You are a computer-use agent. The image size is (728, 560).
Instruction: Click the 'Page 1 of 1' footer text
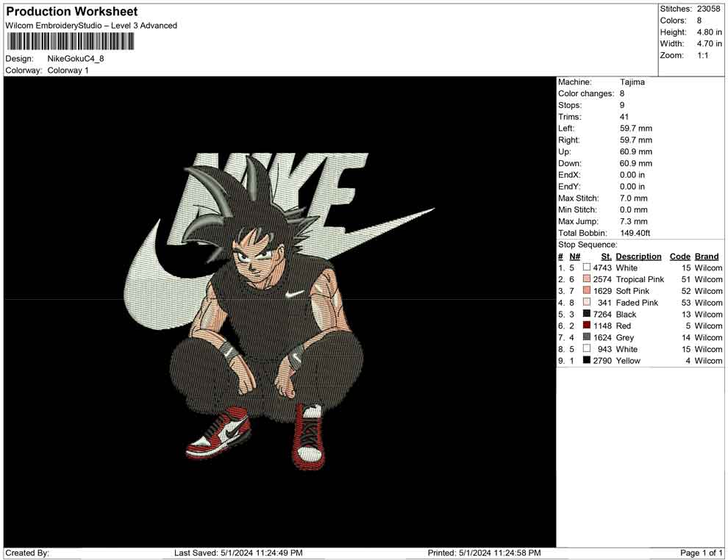coord(701,553)
